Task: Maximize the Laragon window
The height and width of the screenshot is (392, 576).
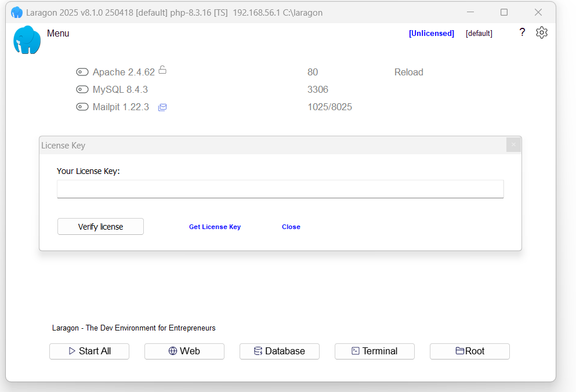Action: pyautogui.click(x=504, y=12)
